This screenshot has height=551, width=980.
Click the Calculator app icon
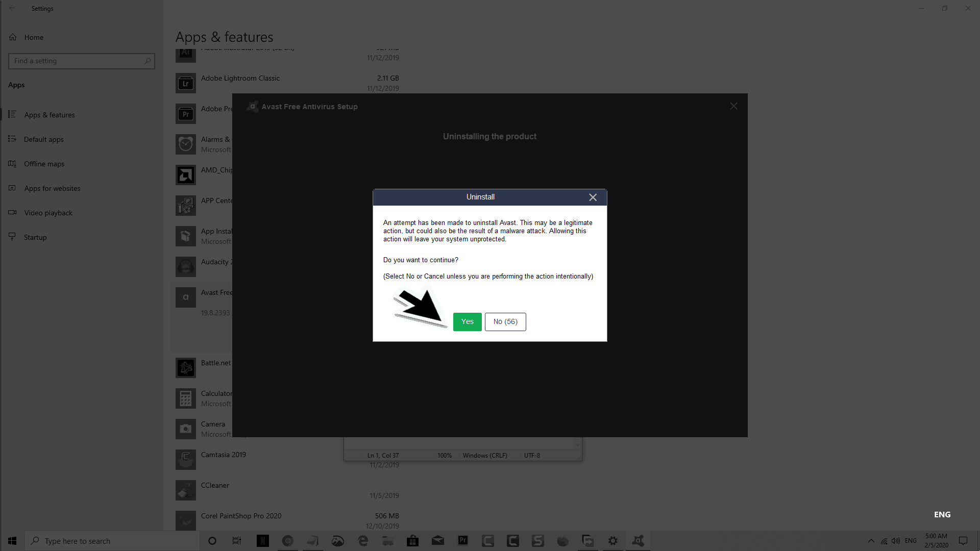(x=186, y=398)
